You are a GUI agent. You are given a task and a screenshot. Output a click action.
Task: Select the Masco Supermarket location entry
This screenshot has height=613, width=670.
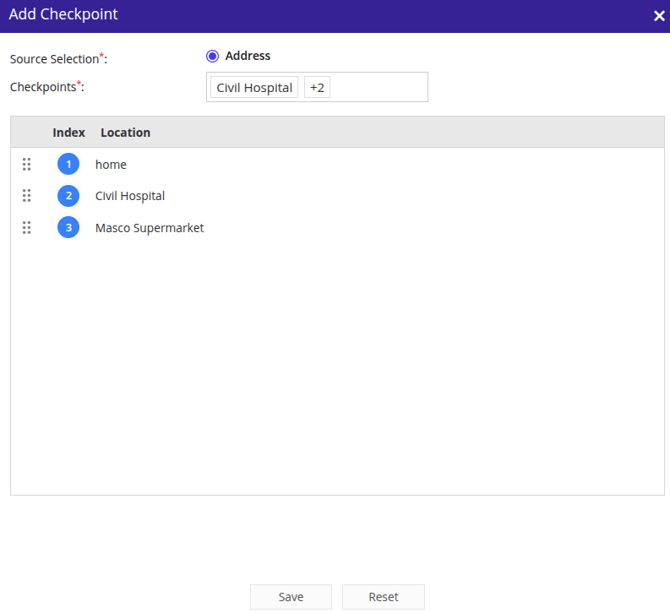(x=149, y=228)
